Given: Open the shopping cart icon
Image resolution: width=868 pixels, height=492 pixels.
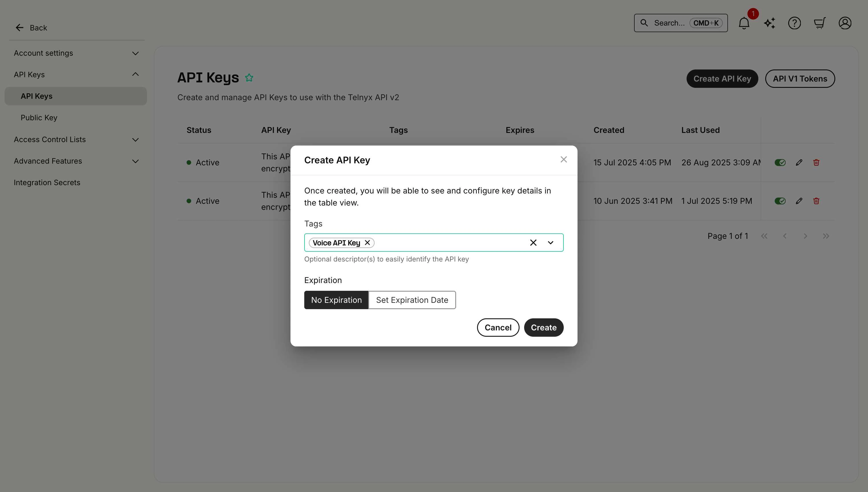Looking at the screenshot, I should pyautogui.click(x=820, y=23).
